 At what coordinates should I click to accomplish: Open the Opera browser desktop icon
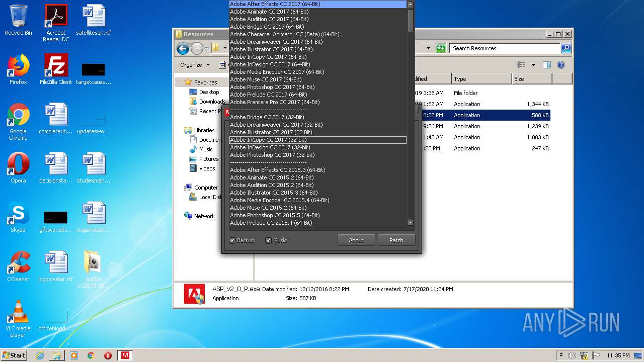(x=18, y=168)
